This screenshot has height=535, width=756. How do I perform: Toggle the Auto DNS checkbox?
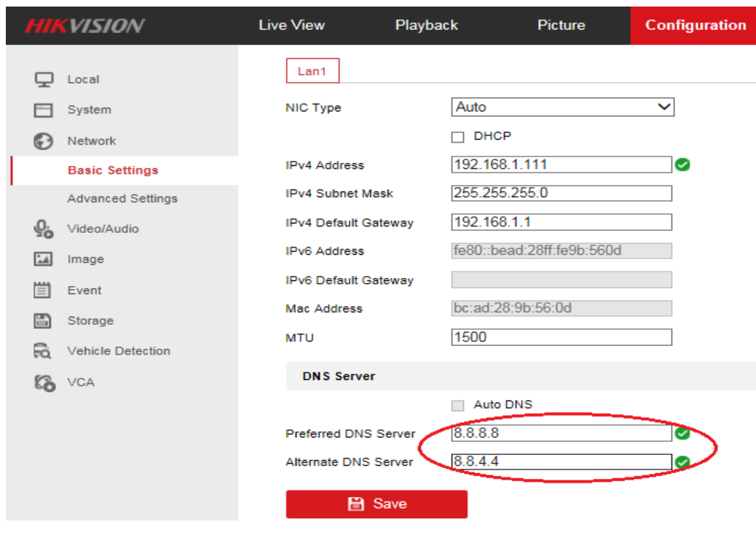pos(458,405)
